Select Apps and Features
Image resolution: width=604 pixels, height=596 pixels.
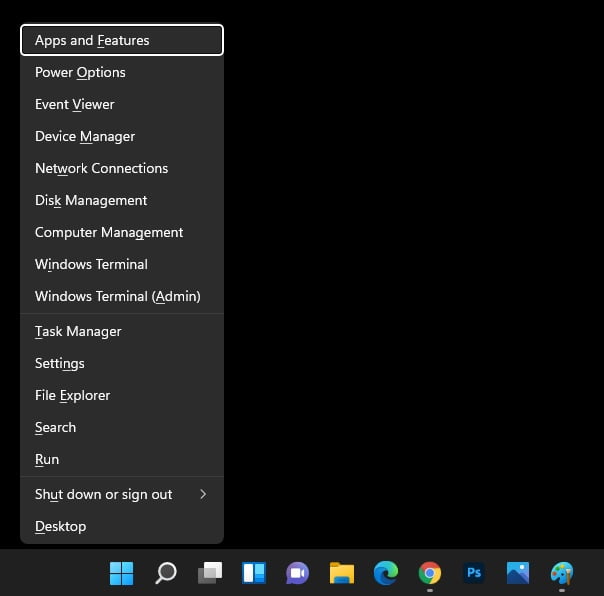(x=122, y=40)
